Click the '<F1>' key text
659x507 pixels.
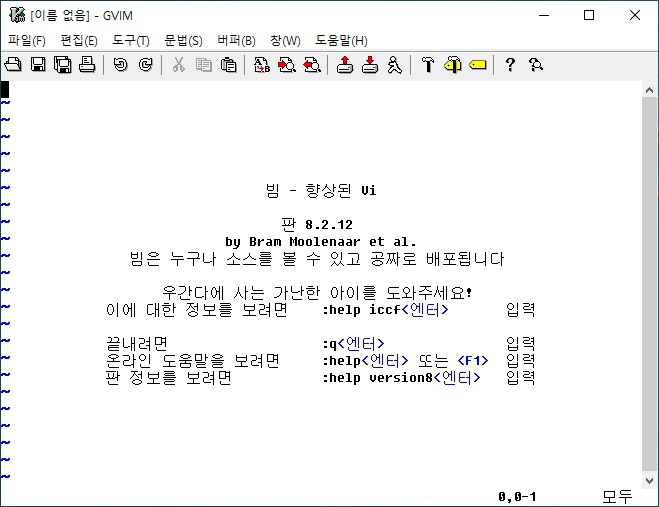[x=473, y=361]
